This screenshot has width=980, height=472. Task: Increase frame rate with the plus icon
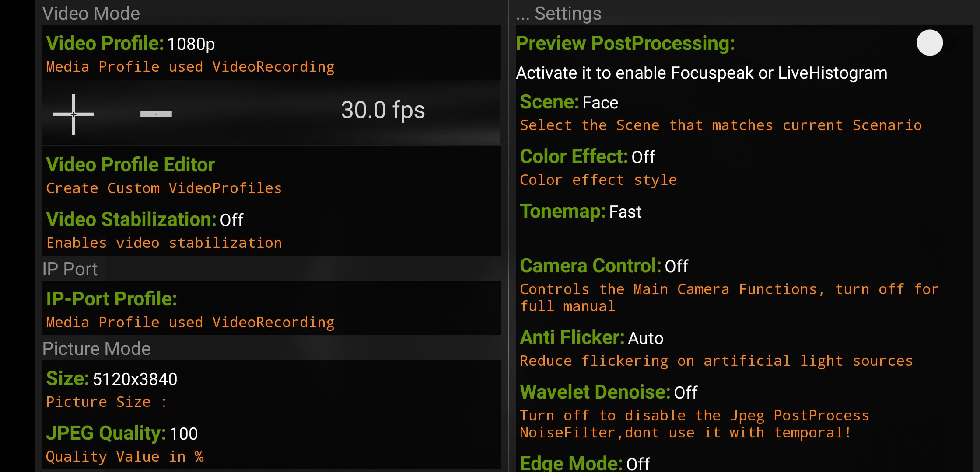pos(73,114)
